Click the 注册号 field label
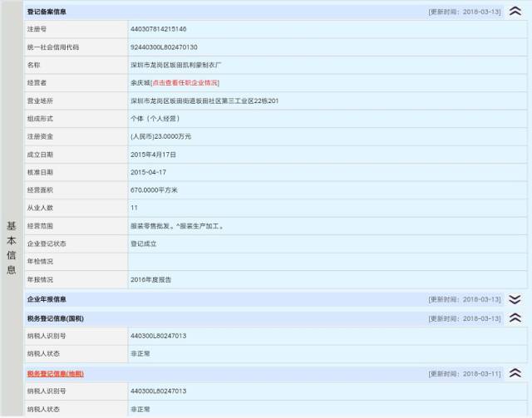532x418 pixels. pyautogui.click(x=37, y=29)
